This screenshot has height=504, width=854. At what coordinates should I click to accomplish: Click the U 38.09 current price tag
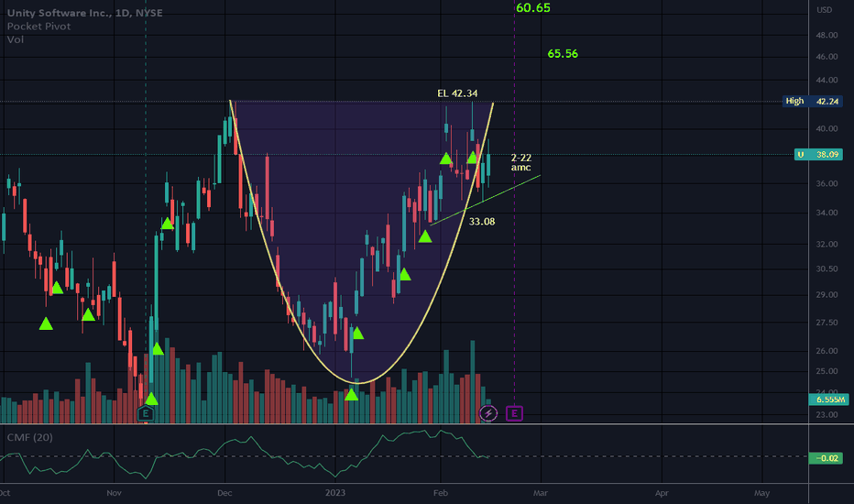click(818, 155)
